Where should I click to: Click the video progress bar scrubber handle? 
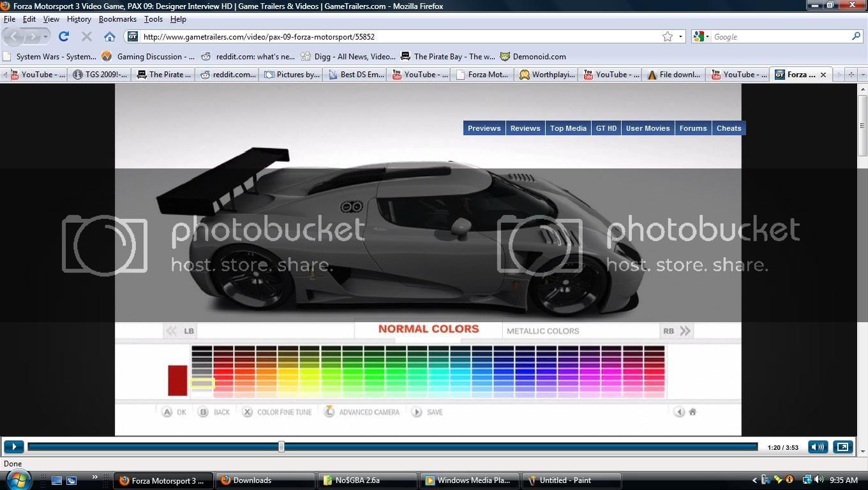tap(281, 447)
